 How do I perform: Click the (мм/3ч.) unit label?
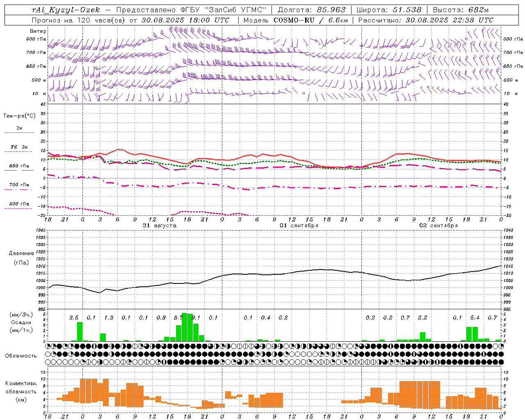point(21,315)
